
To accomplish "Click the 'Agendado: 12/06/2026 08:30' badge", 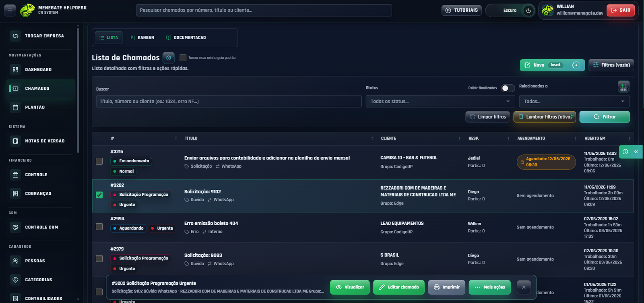I will coord(546,162).
